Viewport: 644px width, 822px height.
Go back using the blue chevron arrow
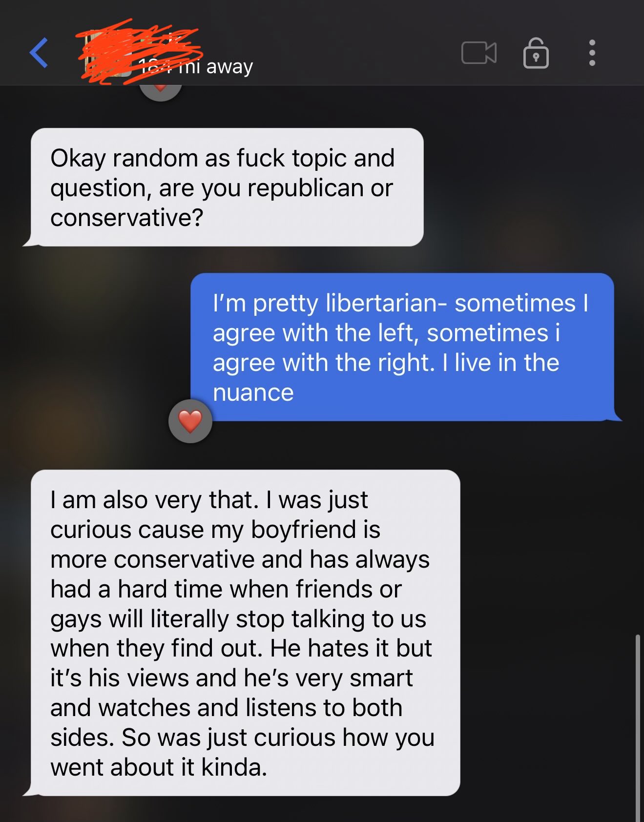click(39, 53)
